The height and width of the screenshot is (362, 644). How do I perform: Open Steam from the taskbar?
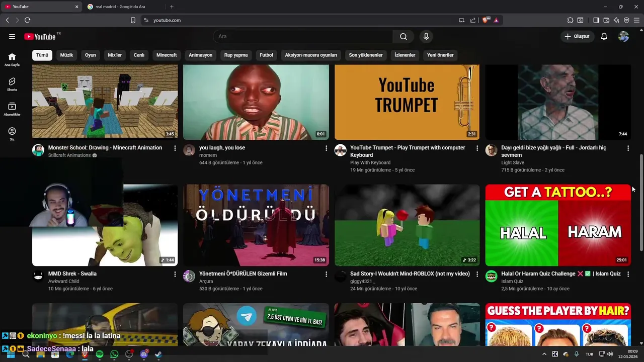(x=158, y=354)
